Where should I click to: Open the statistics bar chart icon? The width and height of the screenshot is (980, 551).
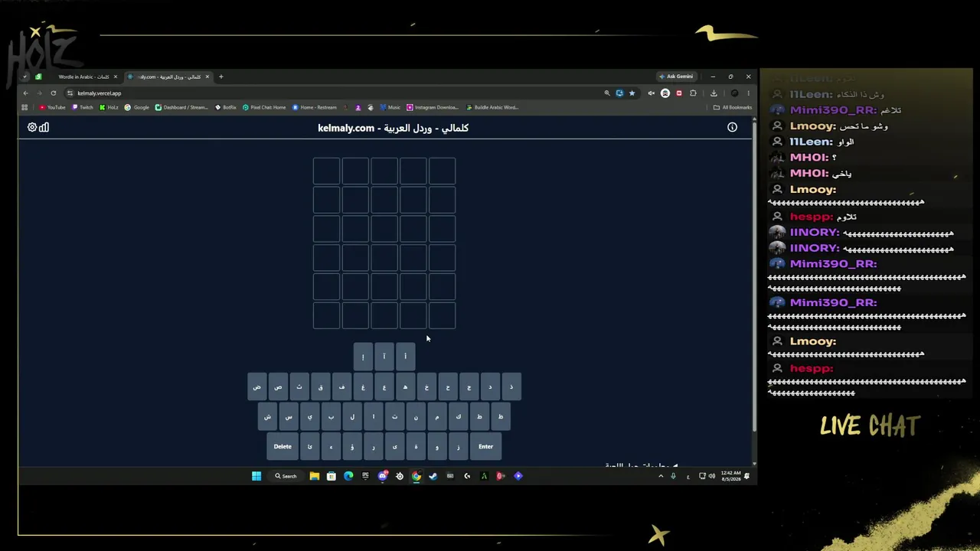44,127
